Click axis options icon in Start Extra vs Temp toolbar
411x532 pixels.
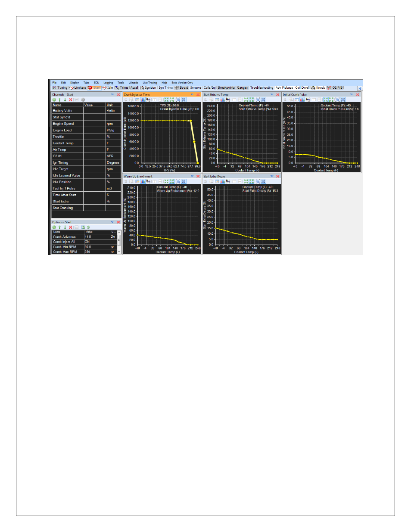228,100
